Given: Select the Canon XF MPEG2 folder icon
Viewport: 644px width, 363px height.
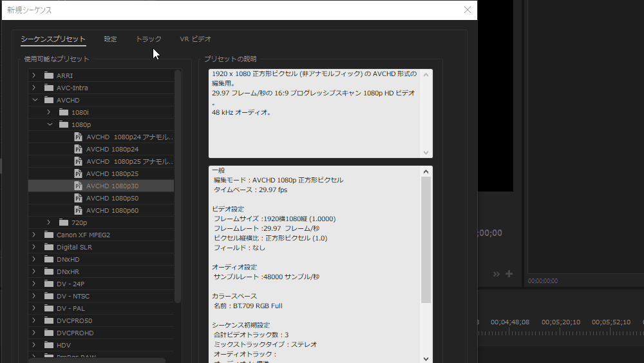Looking at the screenshot, I should [x=49, y=235].
